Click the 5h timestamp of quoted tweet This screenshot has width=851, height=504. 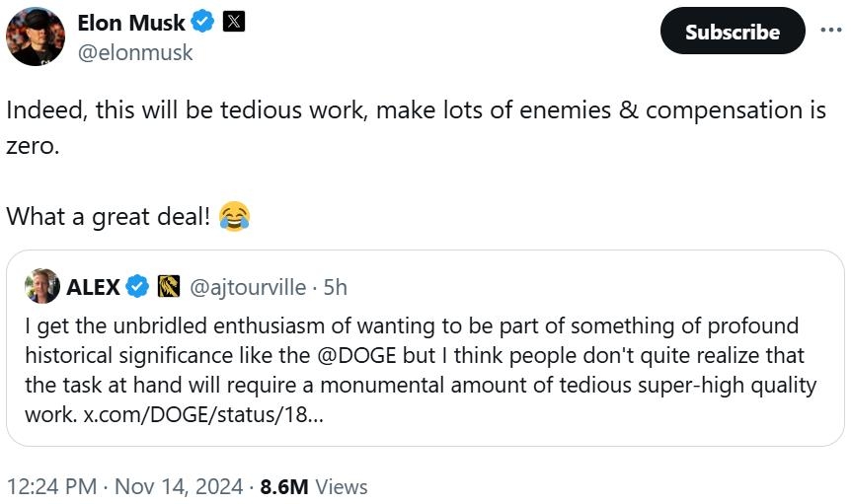click(335, 288)
